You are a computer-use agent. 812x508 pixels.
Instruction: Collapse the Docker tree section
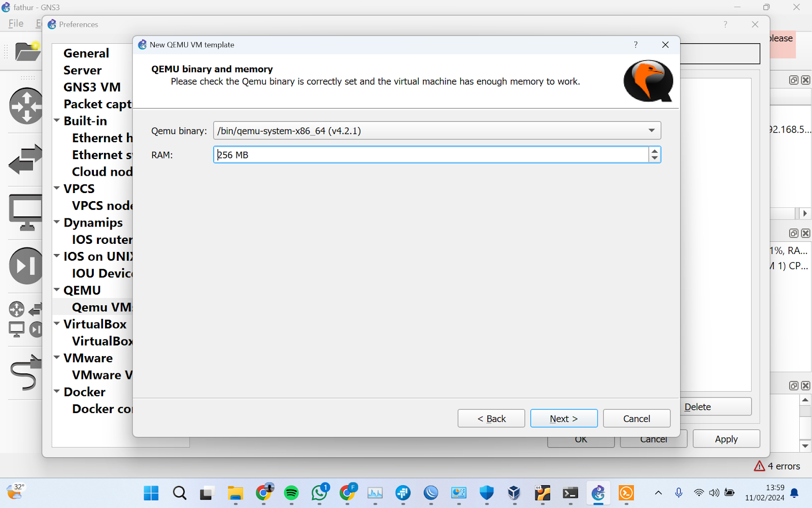point(57,392)
